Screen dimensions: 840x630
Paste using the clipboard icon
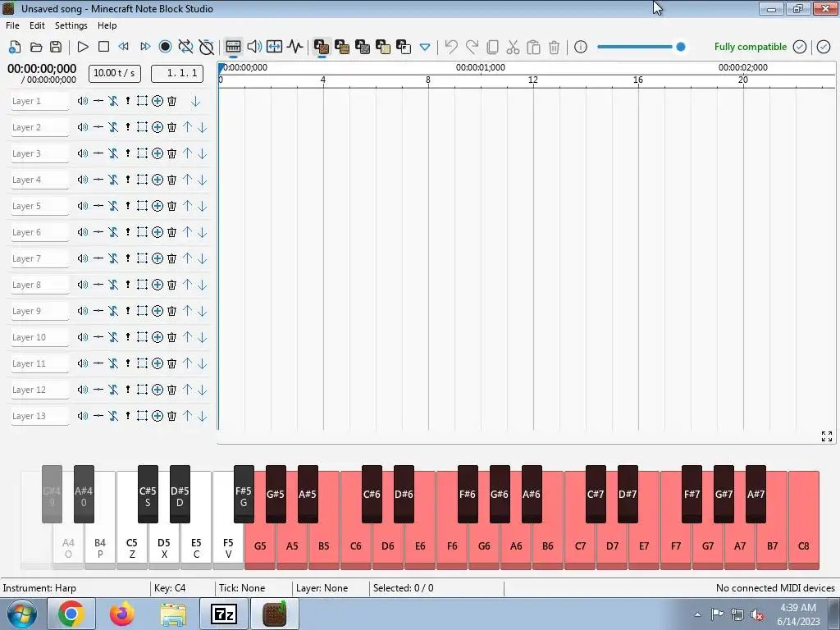click(533, 47)
